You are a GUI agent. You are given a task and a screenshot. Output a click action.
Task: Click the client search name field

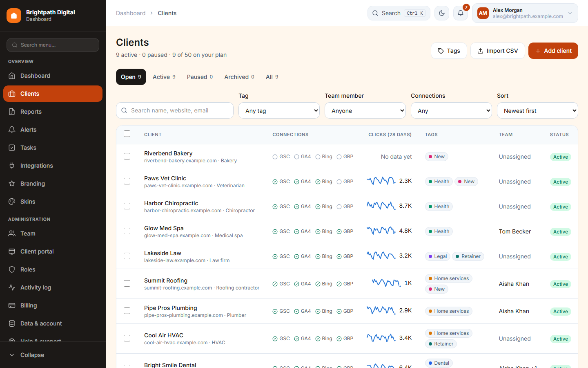(x=175, y=110)
